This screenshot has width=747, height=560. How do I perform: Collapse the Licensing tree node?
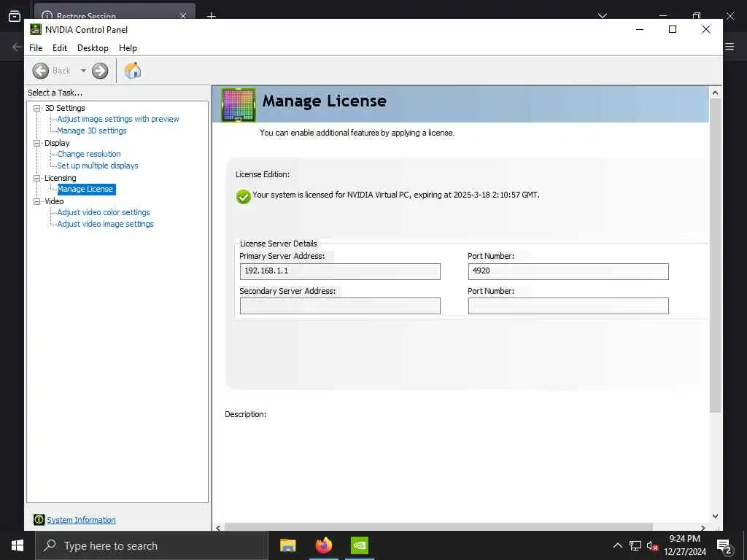tap(36, 178)
